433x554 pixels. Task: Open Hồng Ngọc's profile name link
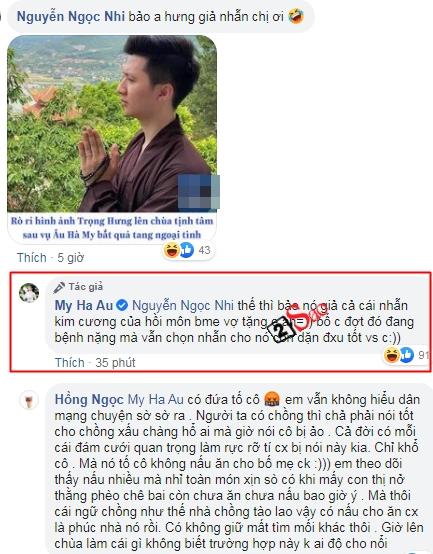click(89, 400)
